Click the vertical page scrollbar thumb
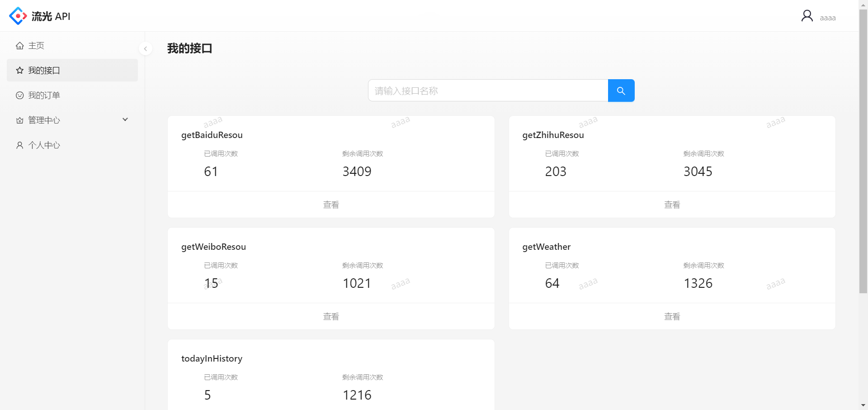The image size is (868, 410). [863, 152]
